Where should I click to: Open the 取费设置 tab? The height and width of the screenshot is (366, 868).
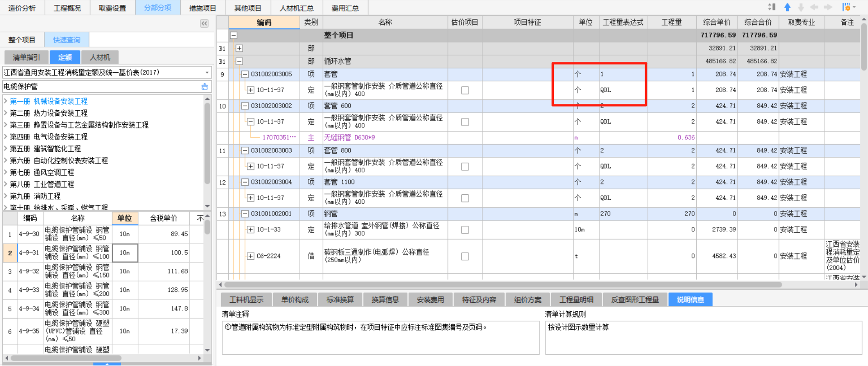click(113, 8)
